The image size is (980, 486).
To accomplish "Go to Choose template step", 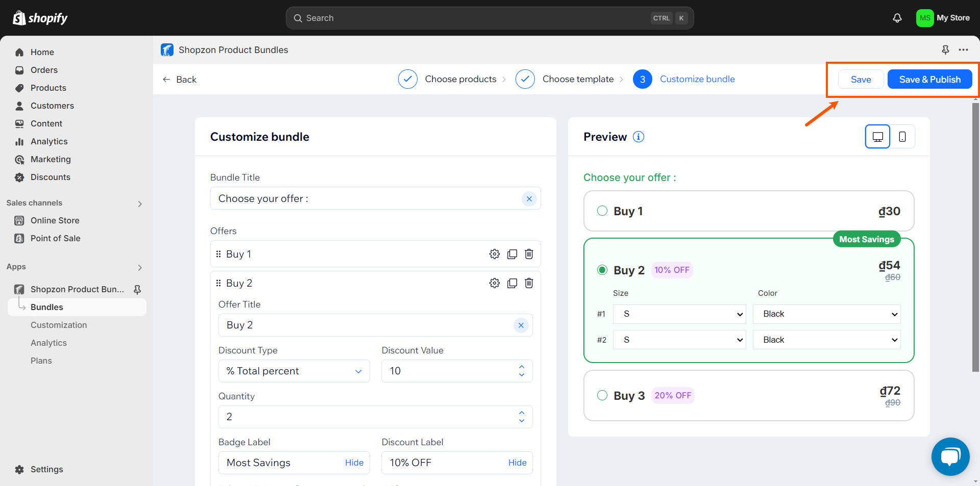I will tap(565, 79).
